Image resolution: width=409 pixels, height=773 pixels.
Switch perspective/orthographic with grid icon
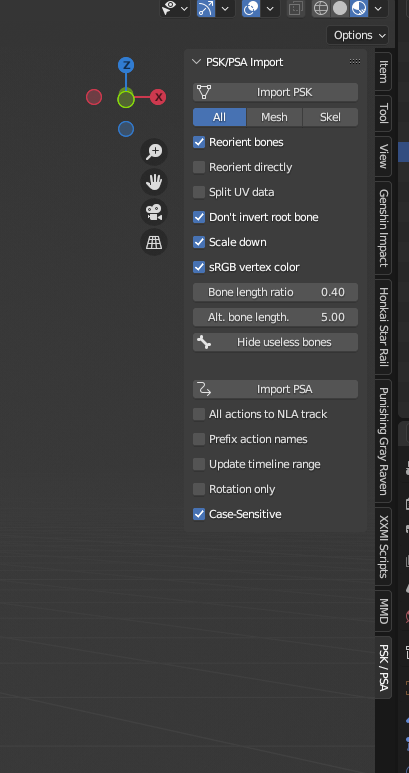tap(154, 243)
